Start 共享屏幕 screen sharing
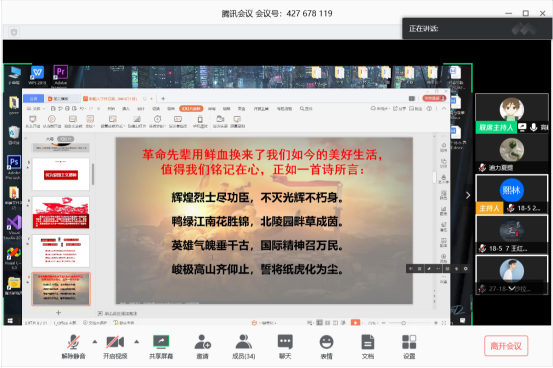The height and width of the screenshot is (368, 553). tap(161, 346)
